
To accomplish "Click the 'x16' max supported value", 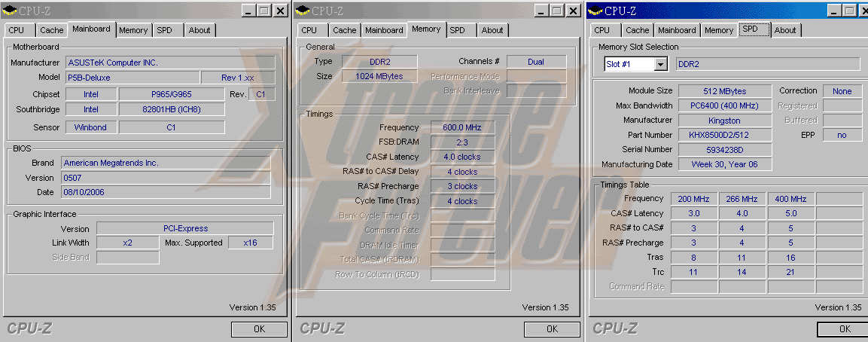I will pos(250,243).
